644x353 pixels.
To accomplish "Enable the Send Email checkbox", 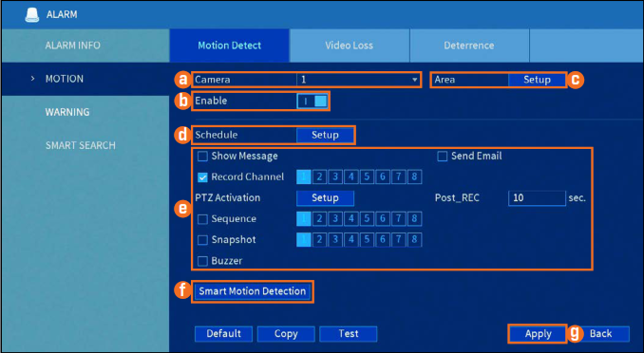I will pos(443,157).
